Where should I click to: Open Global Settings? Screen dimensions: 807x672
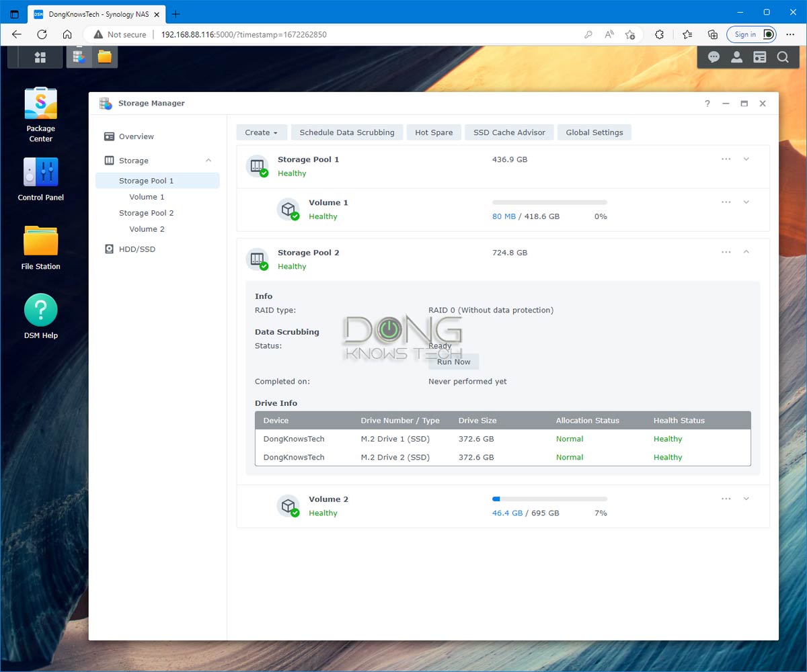point(594,132)
